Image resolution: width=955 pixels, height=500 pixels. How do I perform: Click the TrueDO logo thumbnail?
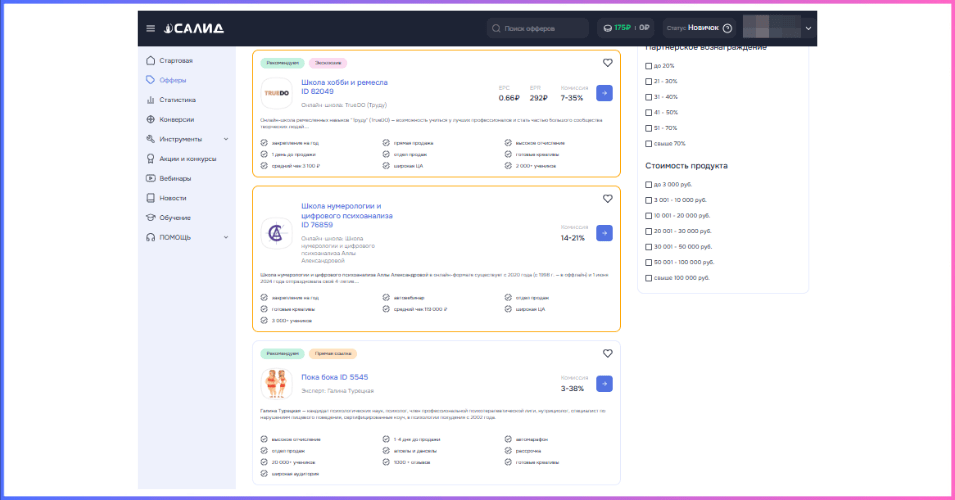(x=277, y=93)
